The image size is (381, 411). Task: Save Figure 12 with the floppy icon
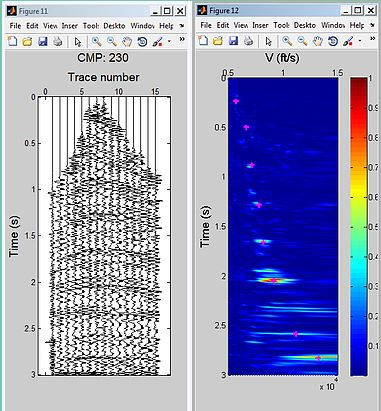pyautogui.click(x=234, y=41)
